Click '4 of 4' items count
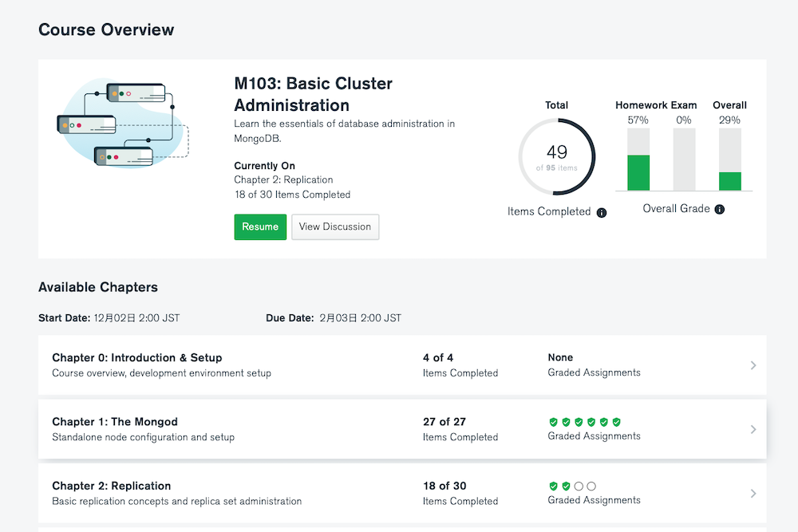 coord(437,357)
